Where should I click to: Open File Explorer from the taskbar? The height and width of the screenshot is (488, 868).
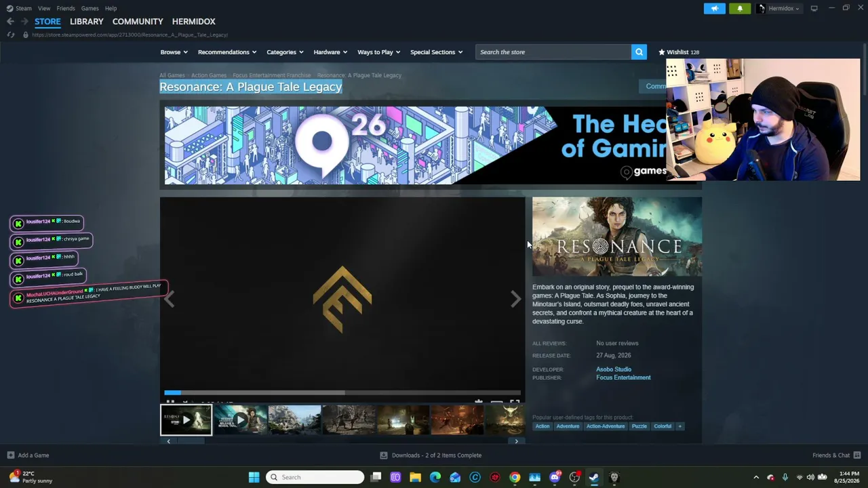click(415, 477)
